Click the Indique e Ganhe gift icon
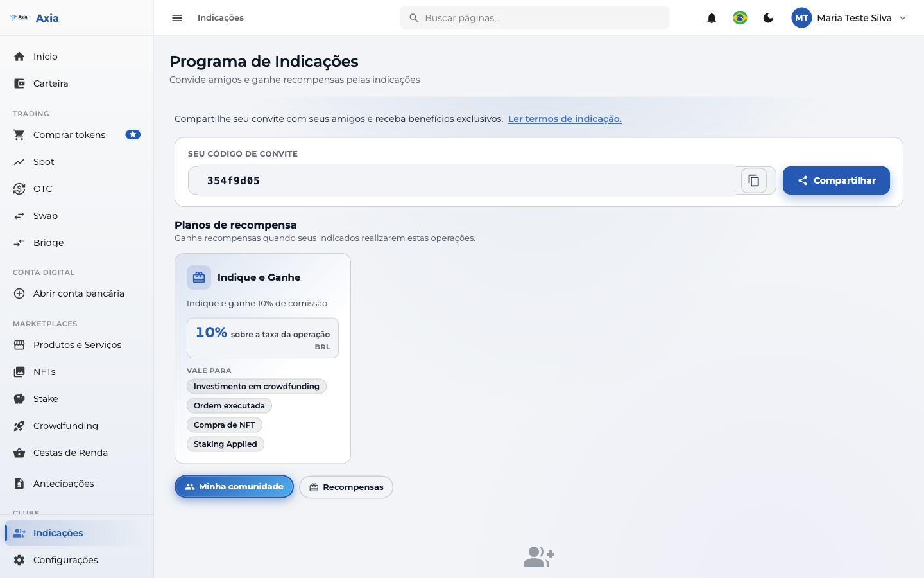 (x=199, y=277)
